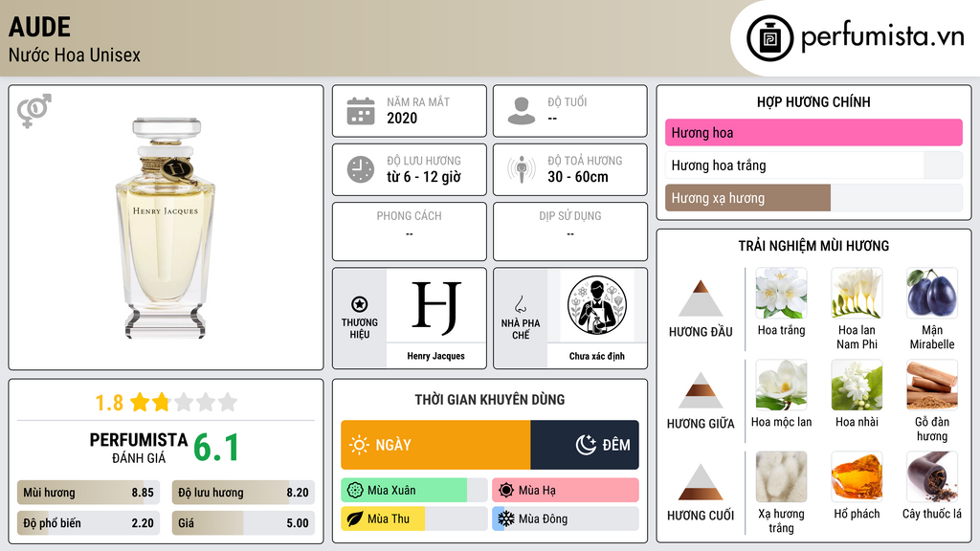Click the Gỗ đàn hương sandalwood image
This screenshot has height=551, width=980.
click(x=932, y=386)
